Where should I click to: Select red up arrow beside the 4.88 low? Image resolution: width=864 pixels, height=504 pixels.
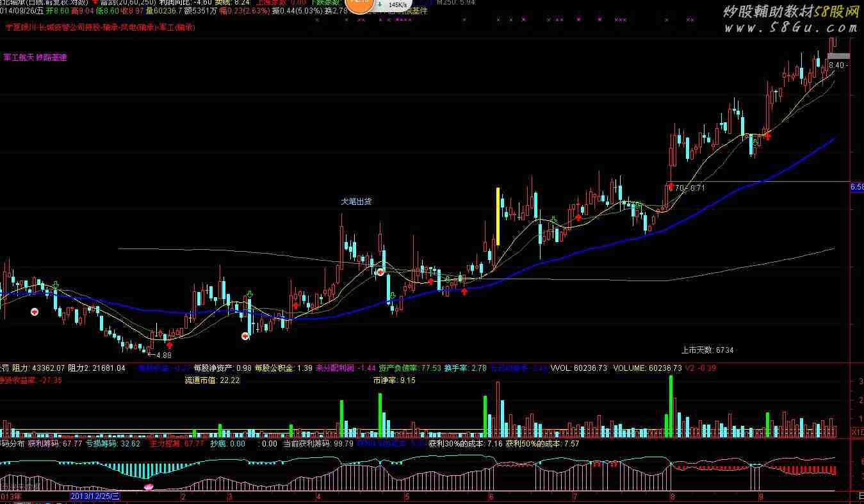coord(170,345)
